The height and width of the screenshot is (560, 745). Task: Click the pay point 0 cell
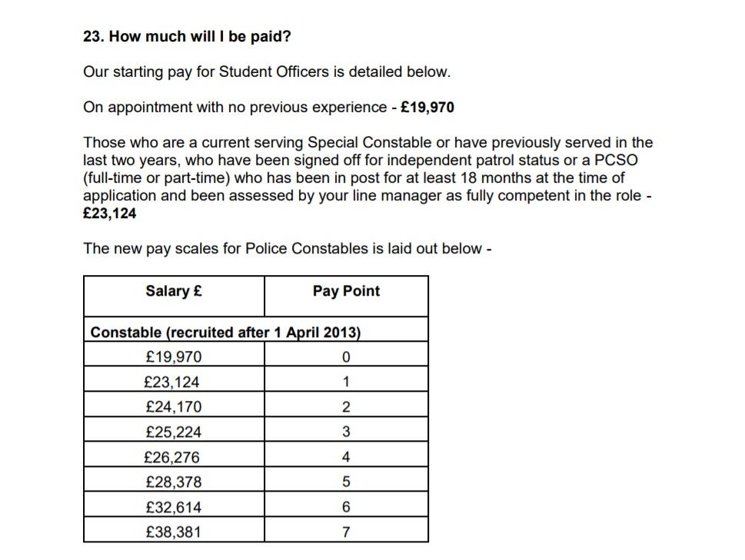pos(346,357)
